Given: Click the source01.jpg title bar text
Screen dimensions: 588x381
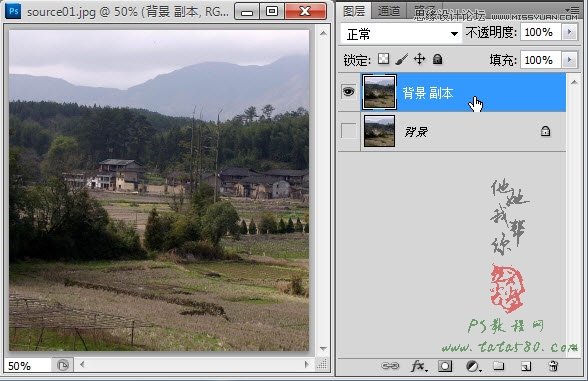Looking at the screenshot, I should pos(128,12).
